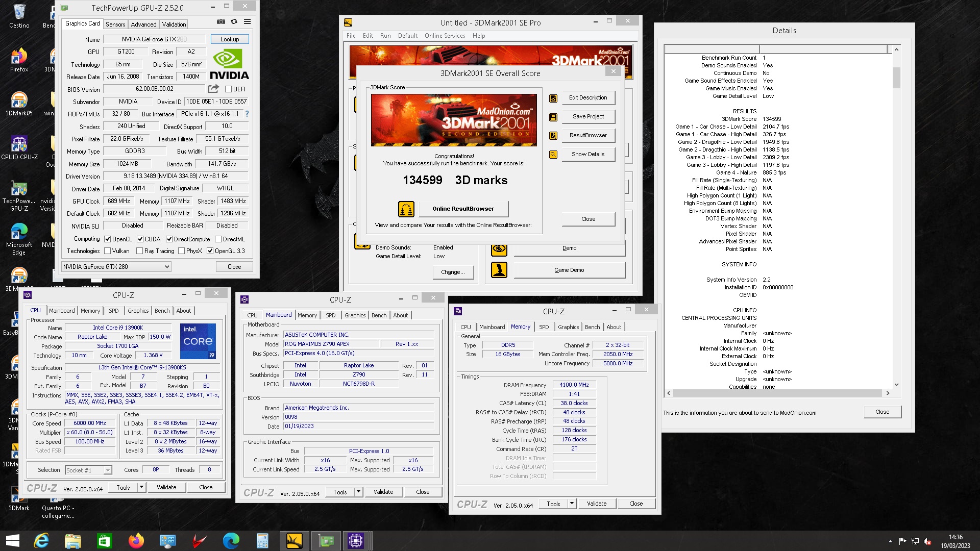The width and height of the screenshot is (980, 551).
Task: Toggle CUDA checkbox in GPU-Z
Action: click(x=140, y=239)
